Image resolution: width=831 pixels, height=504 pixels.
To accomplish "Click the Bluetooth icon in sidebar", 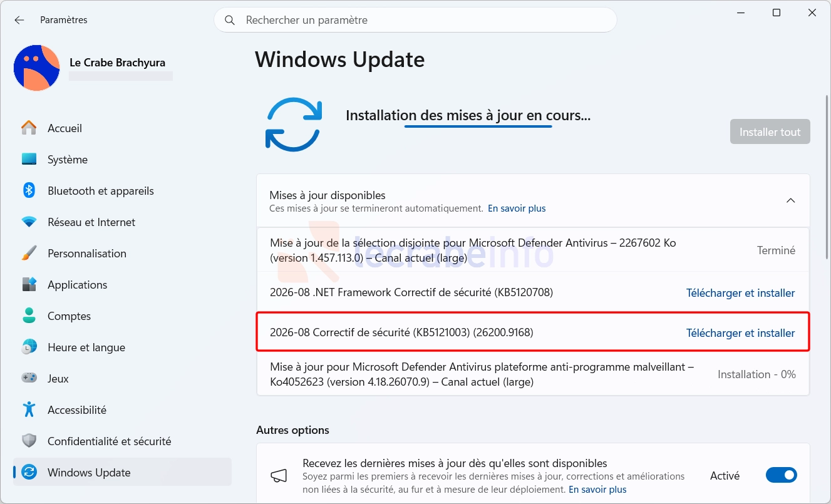I will (x=29, y=190).
